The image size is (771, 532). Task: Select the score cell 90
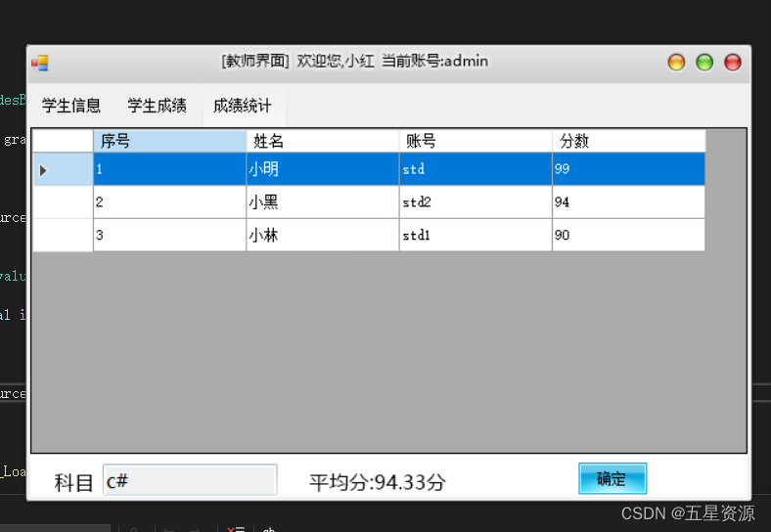tap(628, 235)
